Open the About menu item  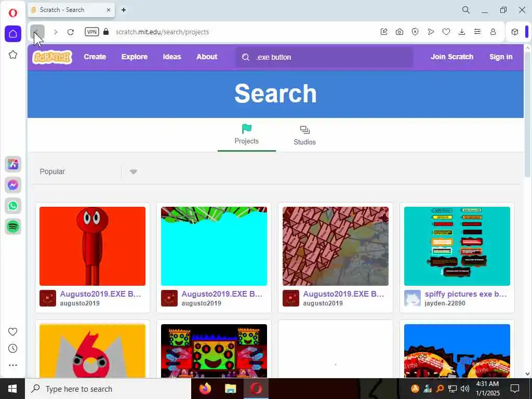tap(207, 57)
